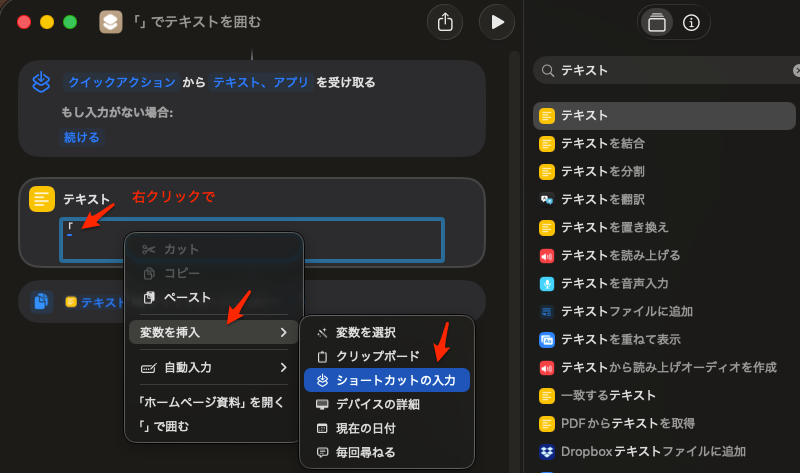Image resolution: width=800 pixels, height=473 pixels.
Task: Choose 毎回尋ねる from the submenu
Action: coord(387,453)
